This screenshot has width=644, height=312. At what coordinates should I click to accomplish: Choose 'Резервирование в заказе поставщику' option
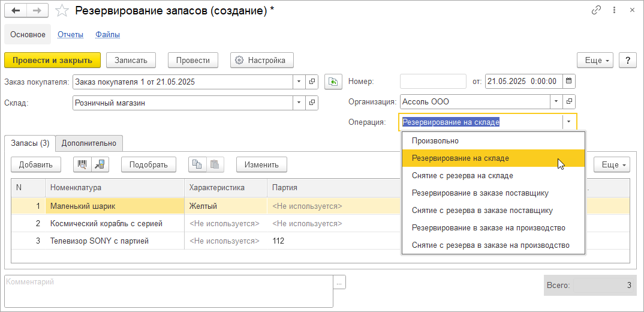point(480,193)
